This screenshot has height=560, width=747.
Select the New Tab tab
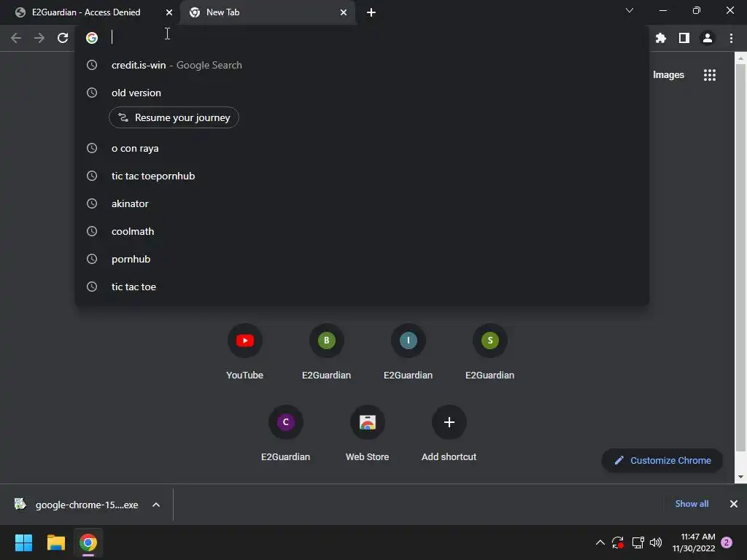pos(267,12)
